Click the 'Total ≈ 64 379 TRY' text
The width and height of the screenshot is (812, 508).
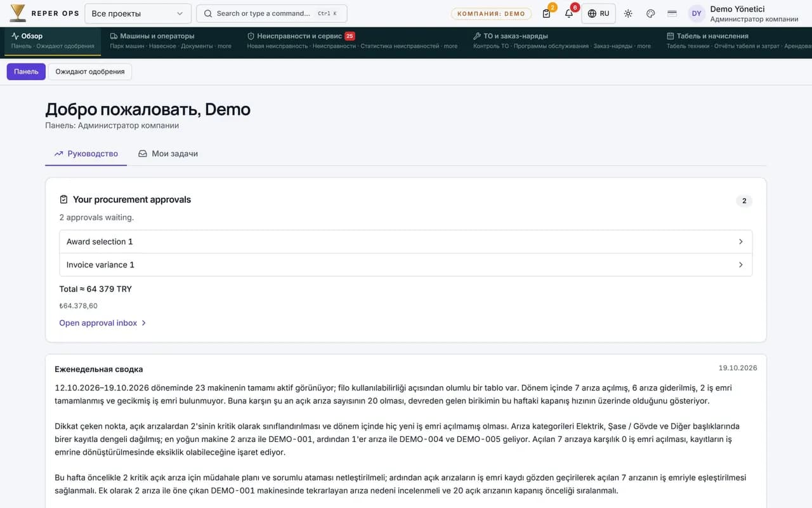[x=96, y=289]
